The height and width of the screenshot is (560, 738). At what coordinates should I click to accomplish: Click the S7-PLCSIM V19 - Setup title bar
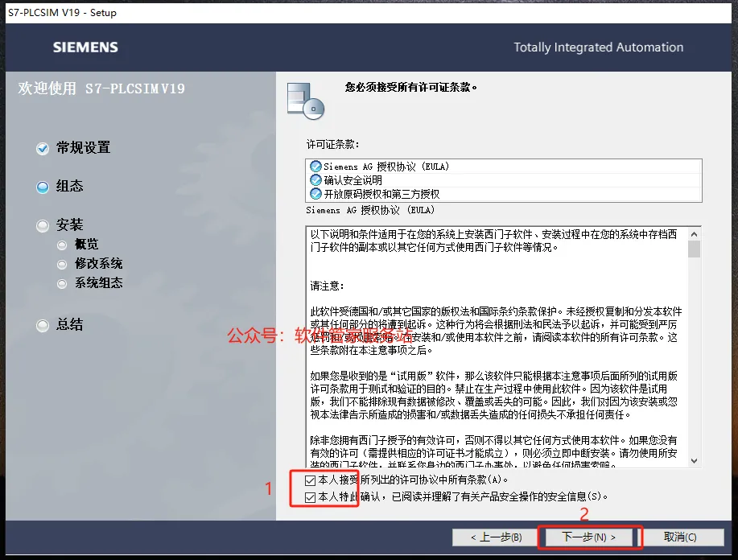(369, 13)
